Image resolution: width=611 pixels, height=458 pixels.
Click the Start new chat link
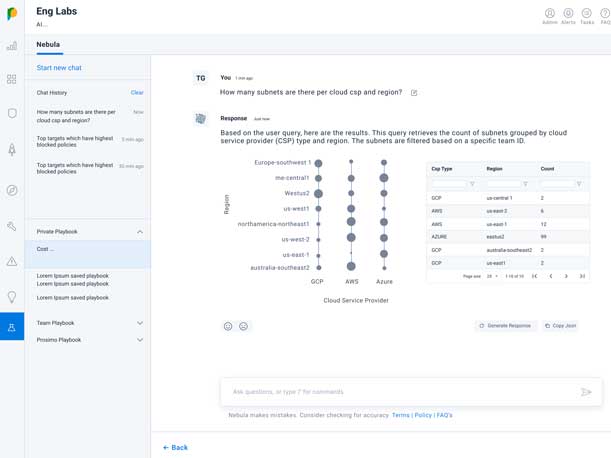click(x=59, y=68)
